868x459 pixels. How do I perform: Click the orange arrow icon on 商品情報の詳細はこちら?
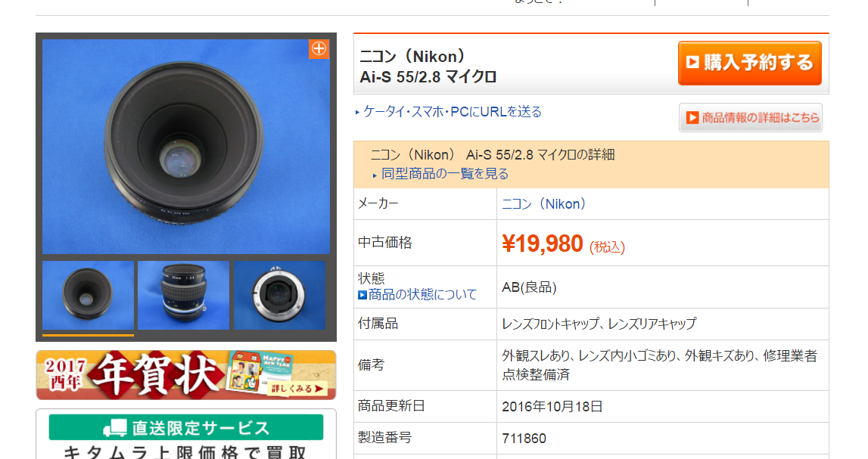coord(692,118)
